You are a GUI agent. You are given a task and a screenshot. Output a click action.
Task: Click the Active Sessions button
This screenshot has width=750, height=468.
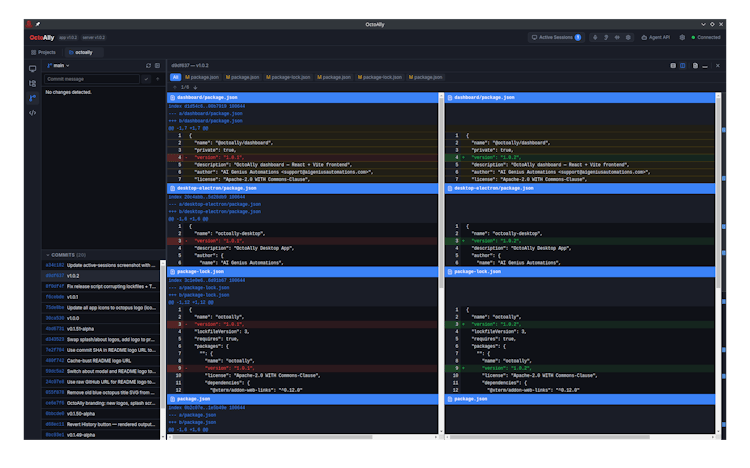(x=555, y=37)
